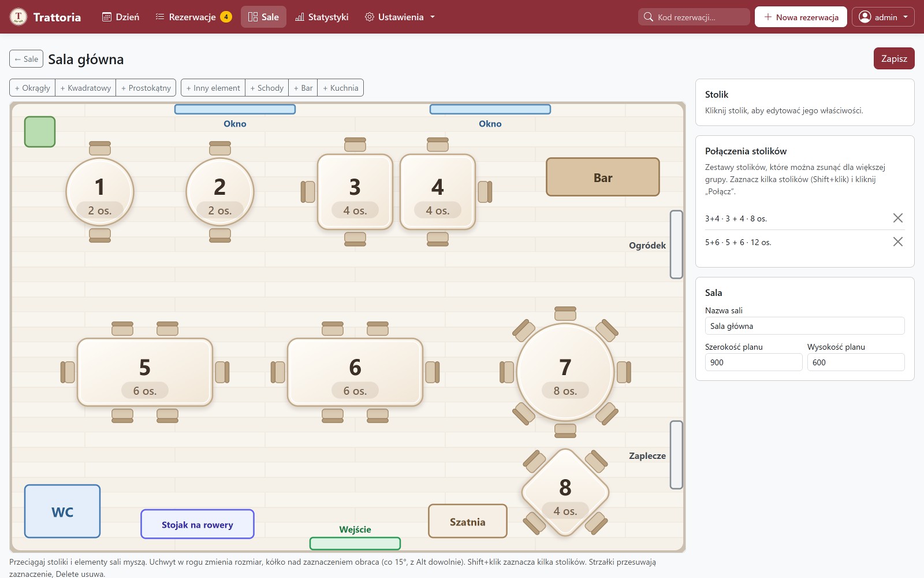Select square table 4

coord(438,191)
